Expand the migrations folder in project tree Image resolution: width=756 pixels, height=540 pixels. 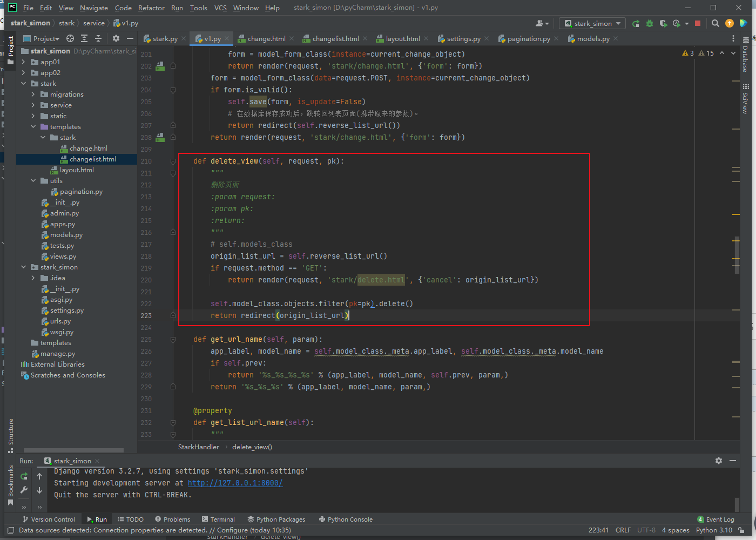click(x=33, y=94)
